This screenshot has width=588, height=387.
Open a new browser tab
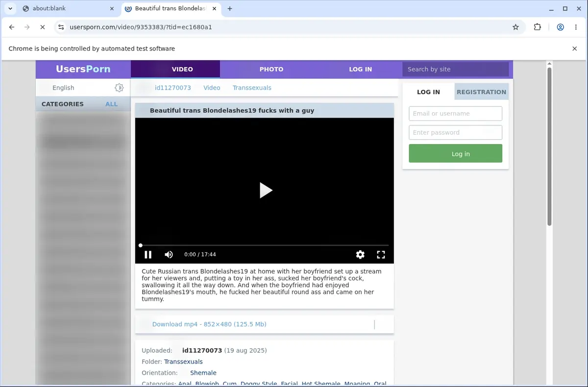point(230,8)
